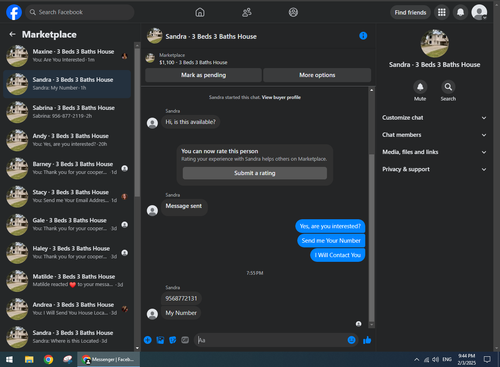Click the chat header house thumbnail
The image size is (500, 367).
pyautogui.click(x=154, y=36)
